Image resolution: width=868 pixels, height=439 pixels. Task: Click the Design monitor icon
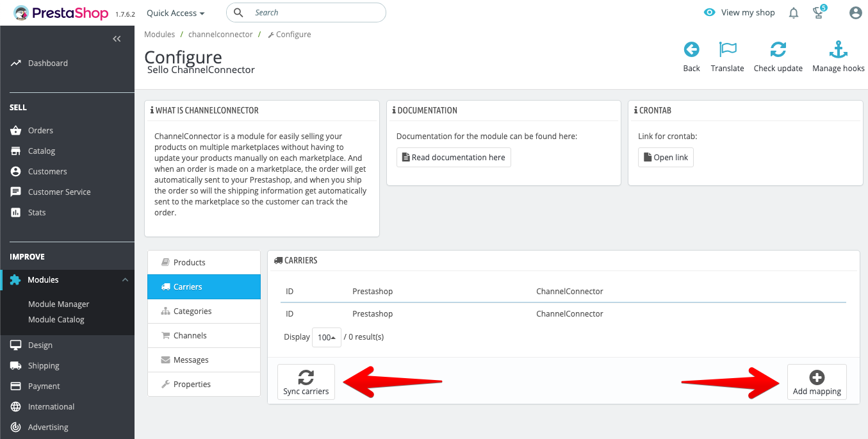pos(15,345)
